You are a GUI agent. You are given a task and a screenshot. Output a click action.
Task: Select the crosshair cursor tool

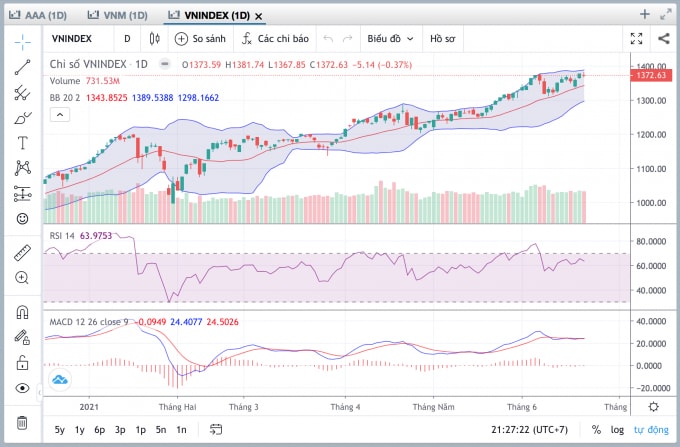click(x=23, y=42)
